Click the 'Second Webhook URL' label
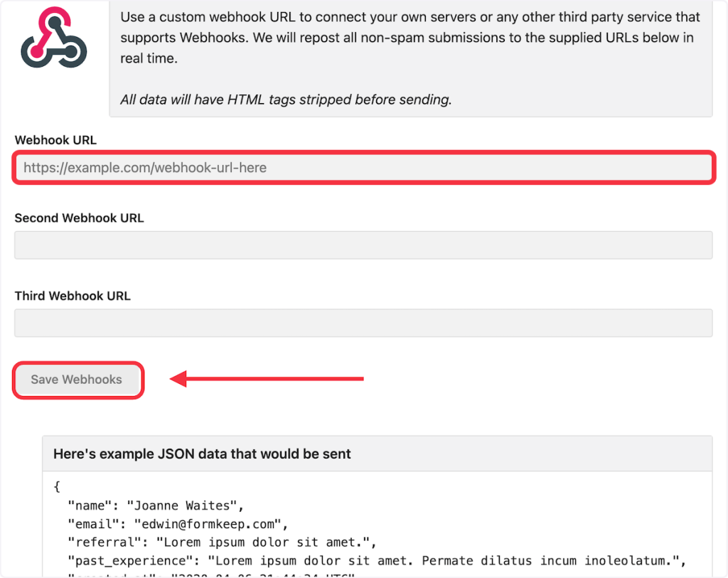The width and height of the screenshot is (728, 578). coord(79,218)
